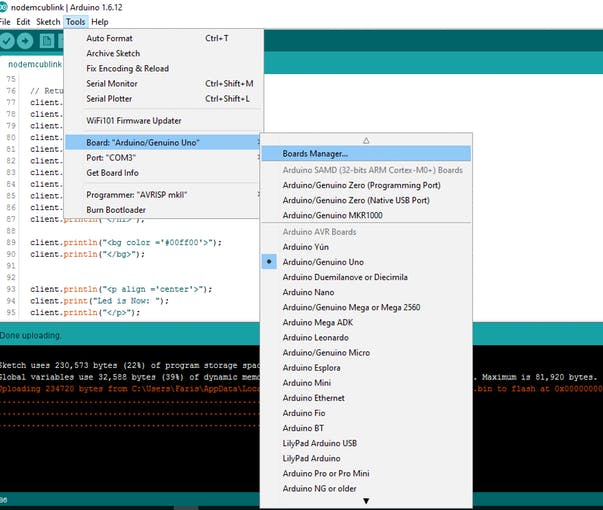This screenshot has height=510, width=603.
Task: Click code line 89 with bg color println
Action: coord(126,243)
